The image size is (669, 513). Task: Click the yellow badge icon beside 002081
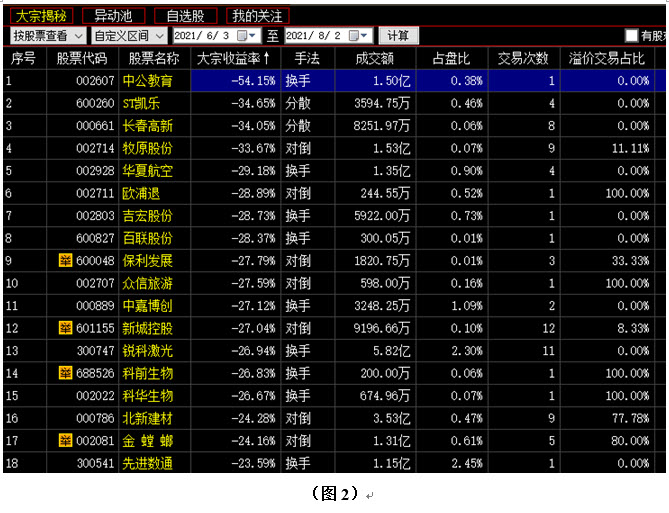(66, 440)
